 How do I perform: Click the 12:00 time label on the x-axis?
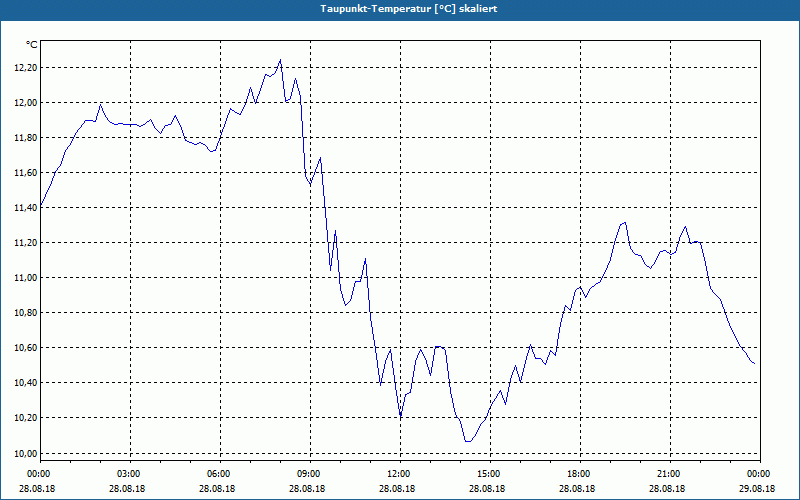pyautogui.click(x=401, y=474)
